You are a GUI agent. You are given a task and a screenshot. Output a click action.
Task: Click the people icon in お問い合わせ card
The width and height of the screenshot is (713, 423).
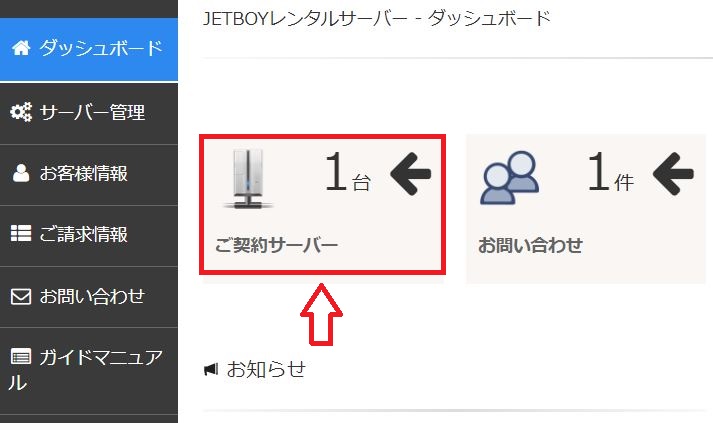click(x=510, y=177)
